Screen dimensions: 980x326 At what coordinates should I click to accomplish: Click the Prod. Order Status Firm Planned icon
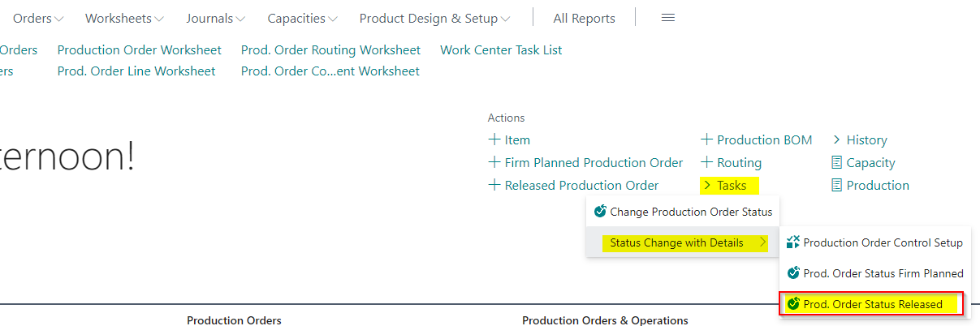coord(793,273)
